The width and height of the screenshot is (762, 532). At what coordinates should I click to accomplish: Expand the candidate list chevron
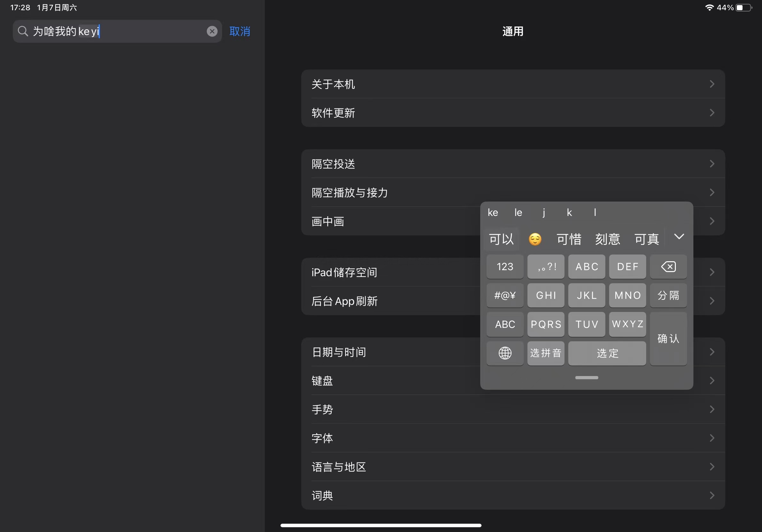[679, 237]
